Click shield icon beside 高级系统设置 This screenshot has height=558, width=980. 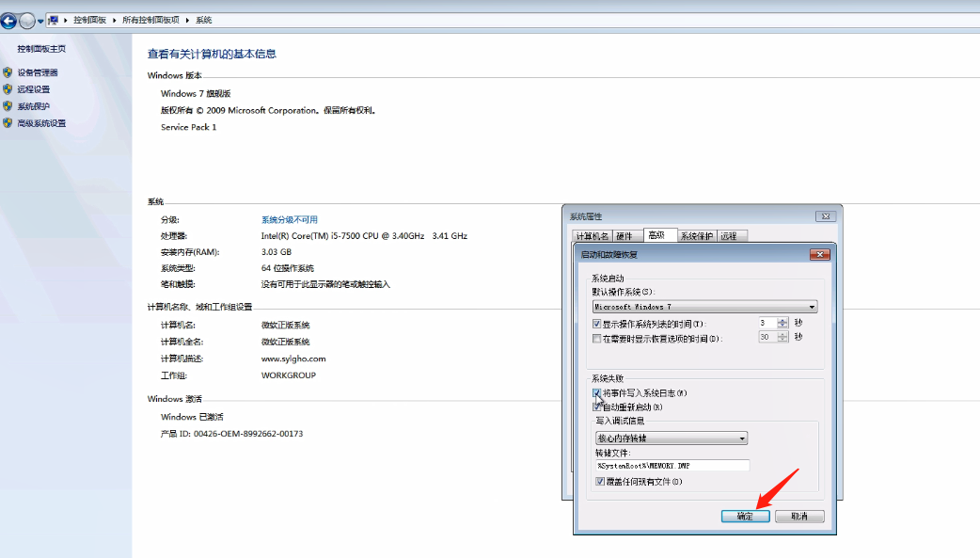coord(8,123)
